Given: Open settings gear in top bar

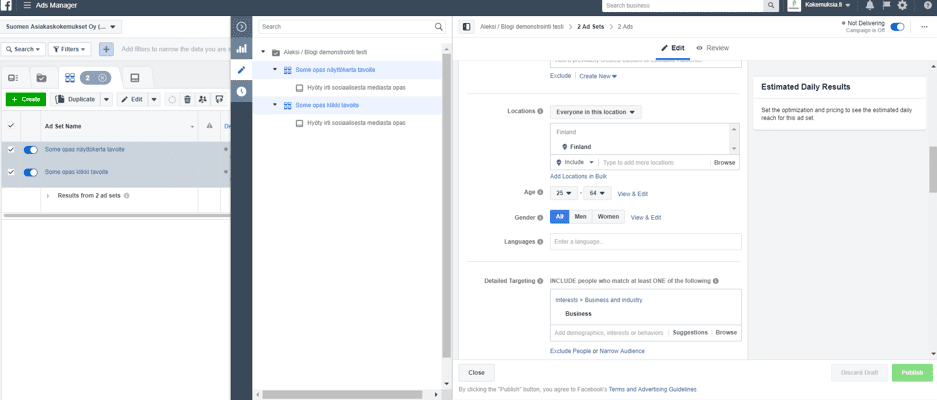Looking at the screenshot, I should (x=902, y=5).
